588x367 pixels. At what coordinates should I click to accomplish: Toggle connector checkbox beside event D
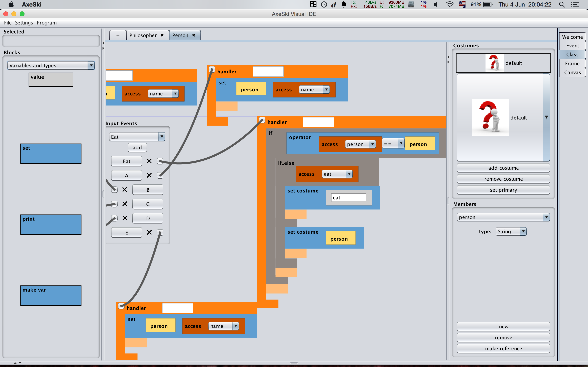point(115,218)
